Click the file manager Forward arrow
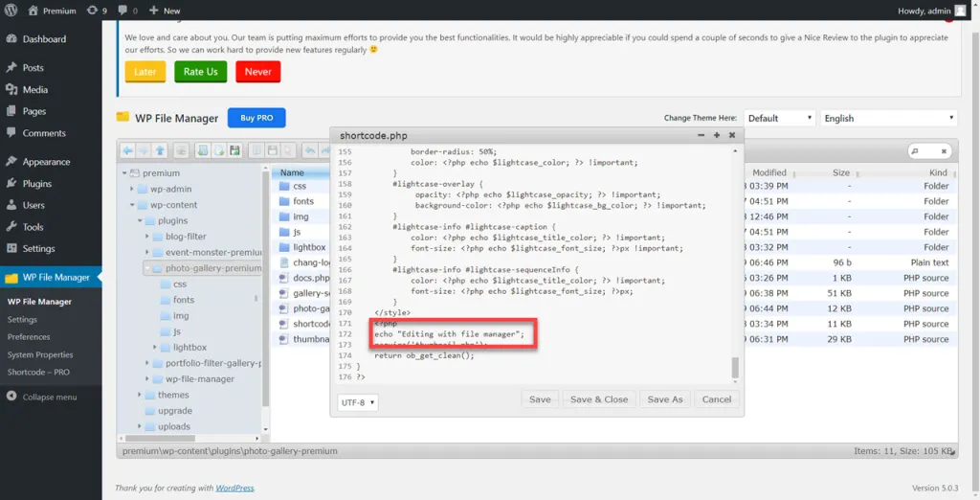This screenshot has width=980, height=500. point(144,150)
